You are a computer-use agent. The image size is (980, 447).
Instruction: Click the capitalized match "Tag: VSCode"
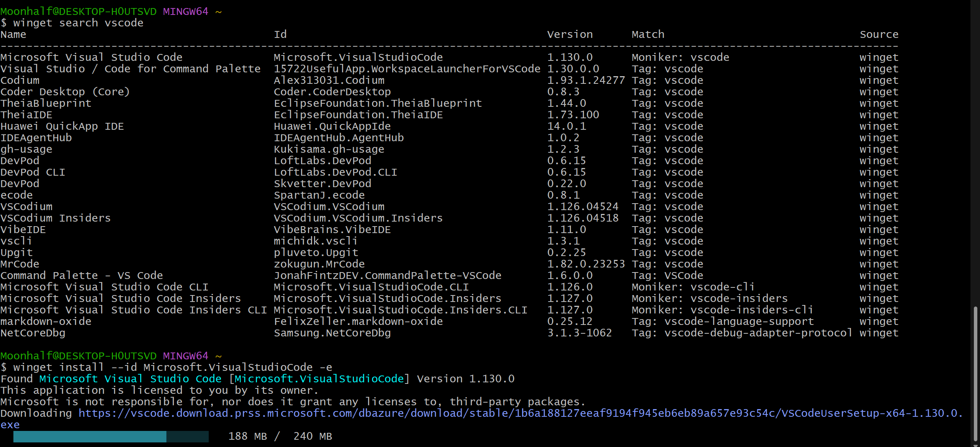668,276
